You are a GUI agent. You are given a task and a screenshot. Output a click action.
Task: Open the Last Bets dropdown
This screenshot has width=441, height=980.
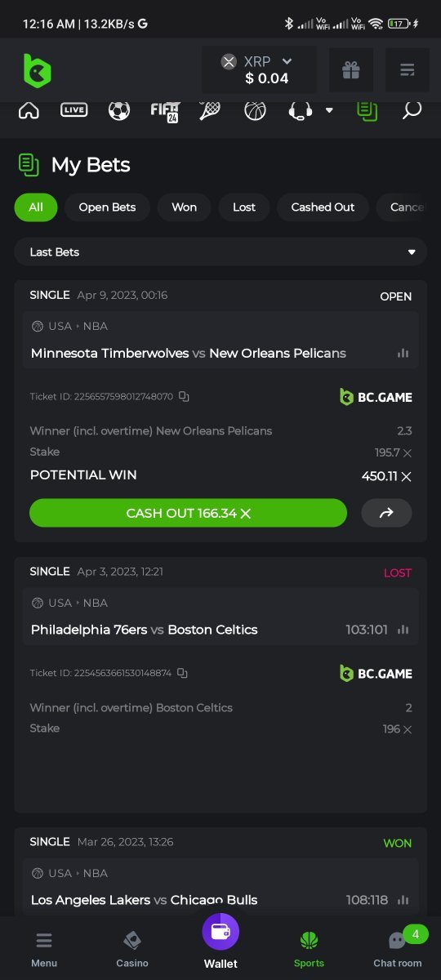220,252
